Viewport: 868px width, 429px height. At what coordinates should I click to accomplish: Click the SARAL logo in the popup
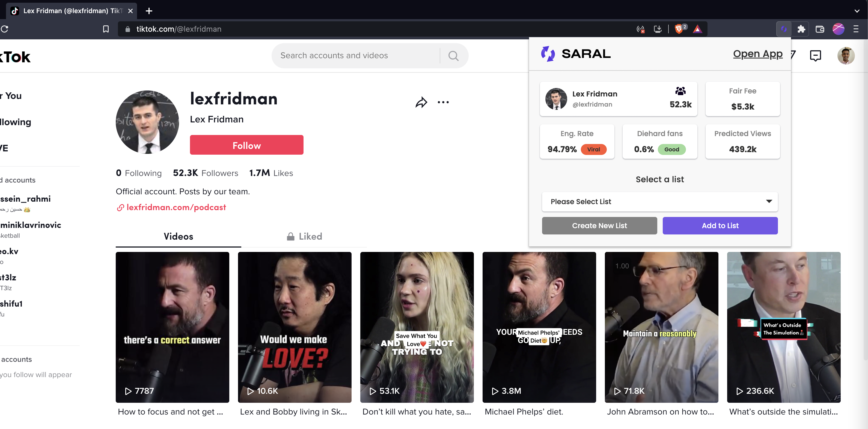576,54
